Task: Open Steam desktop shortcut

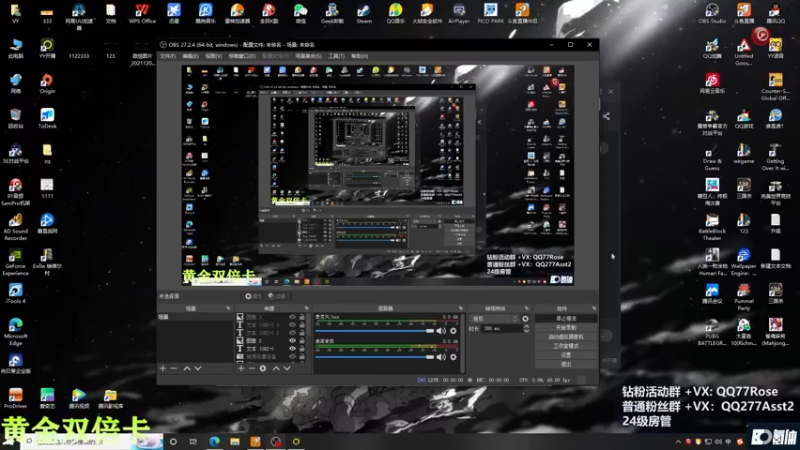Action: (x=364, y=13)
